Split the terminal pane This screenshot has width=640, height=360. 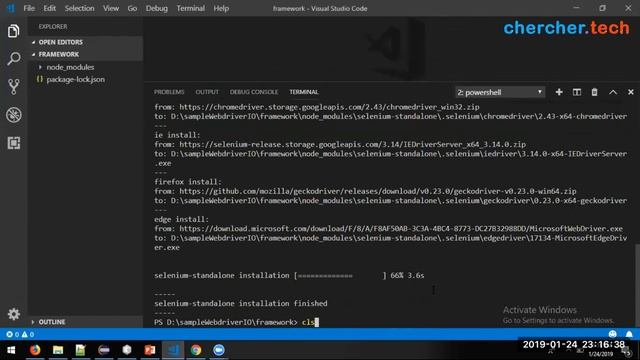[577, 92]
